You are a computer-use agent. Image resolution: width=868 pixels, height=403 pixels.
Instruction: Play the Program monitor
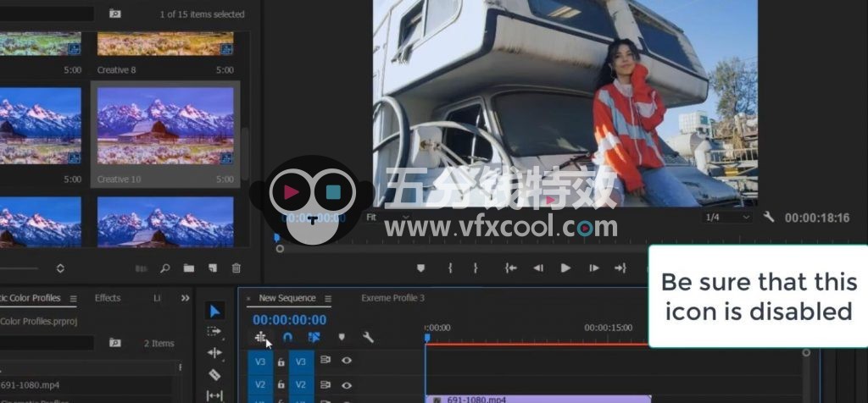click(x=565, y=268)
